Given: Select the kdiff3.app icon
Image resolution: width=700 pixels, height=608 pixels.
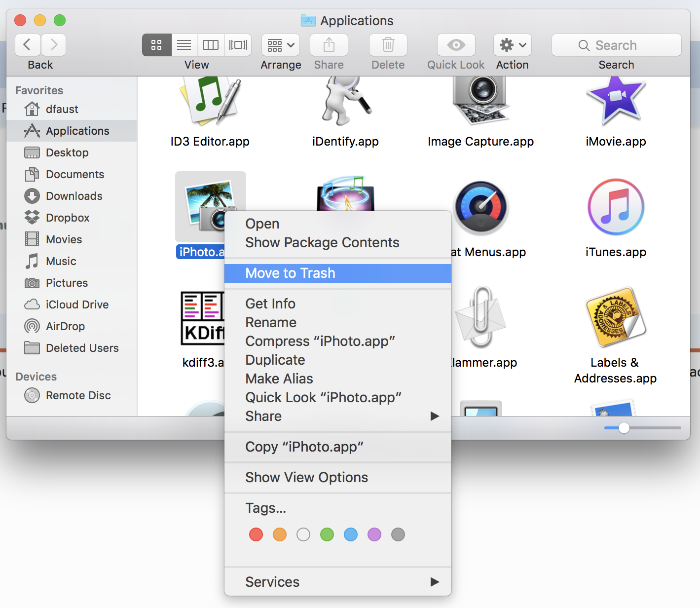Looking at the screenshot, I should [203, 318].
